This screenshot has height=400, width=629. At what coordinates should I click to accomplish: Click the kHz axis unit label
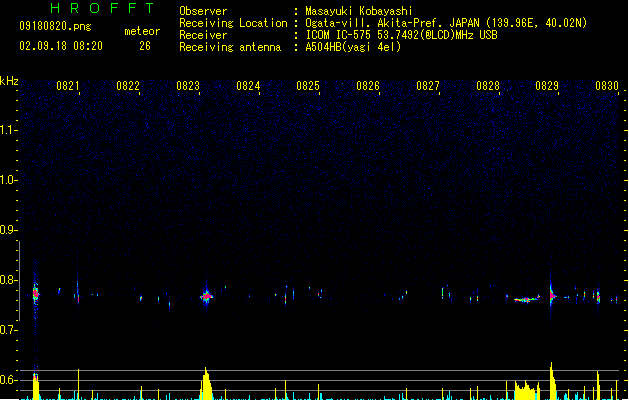tap(9, 81)
